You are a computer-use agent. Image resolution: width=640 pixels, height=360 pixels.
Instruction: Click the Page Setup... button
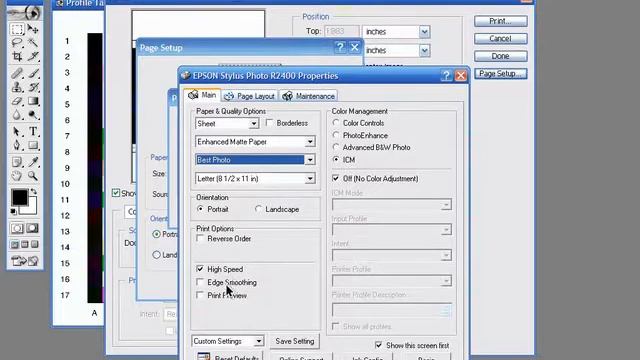pyautogui.click(x=500, y=73)
